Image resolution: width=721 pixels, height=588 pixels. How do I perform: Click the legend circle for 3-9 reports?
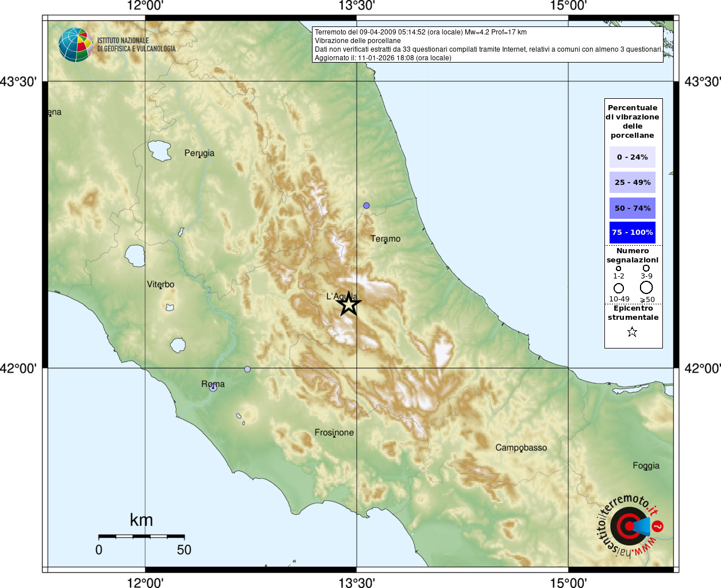(646, 268)
